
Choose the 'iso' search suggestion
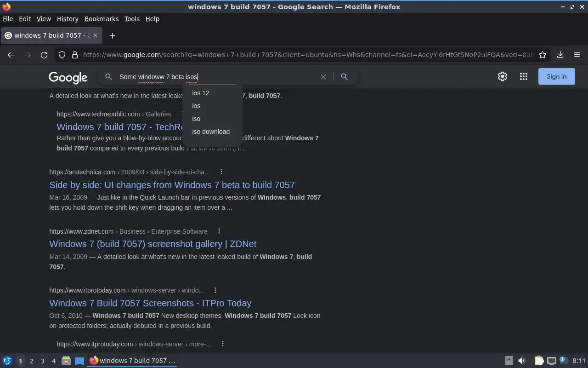point(212,119)
